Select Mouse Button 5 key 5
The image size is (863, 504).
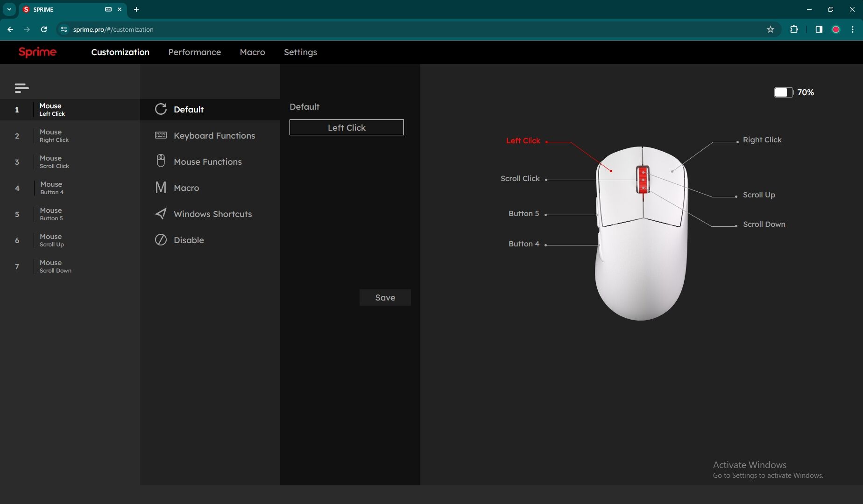pos(70,214)
